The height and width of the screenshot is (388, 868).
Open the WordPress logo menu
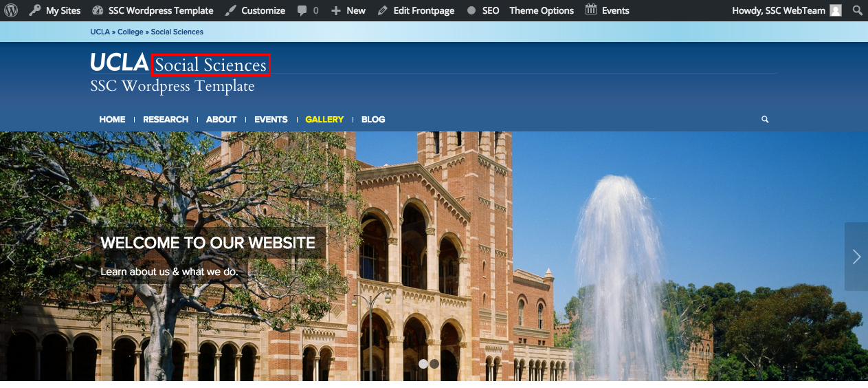coord(11,10)
